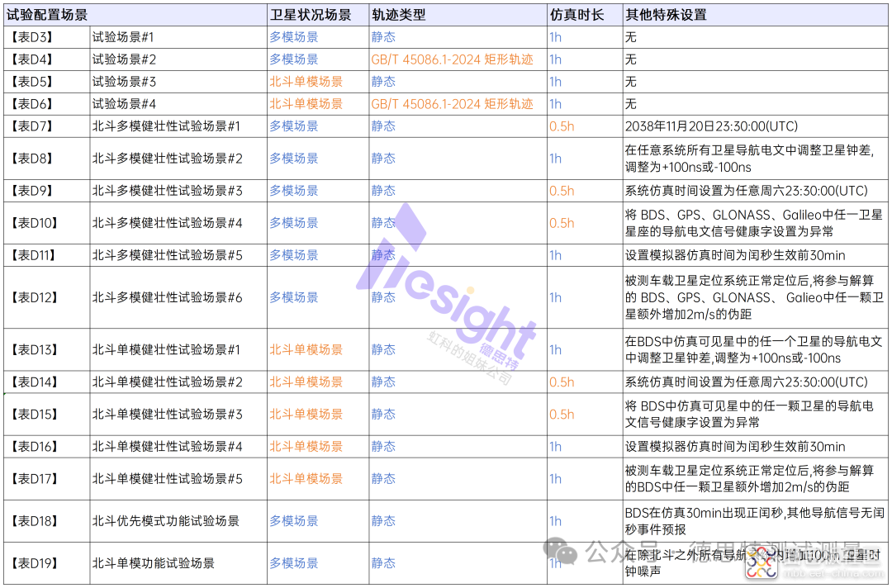Click the 北斗单模功能试验场景 cell
892x588 pixels.
click(178, 563)
